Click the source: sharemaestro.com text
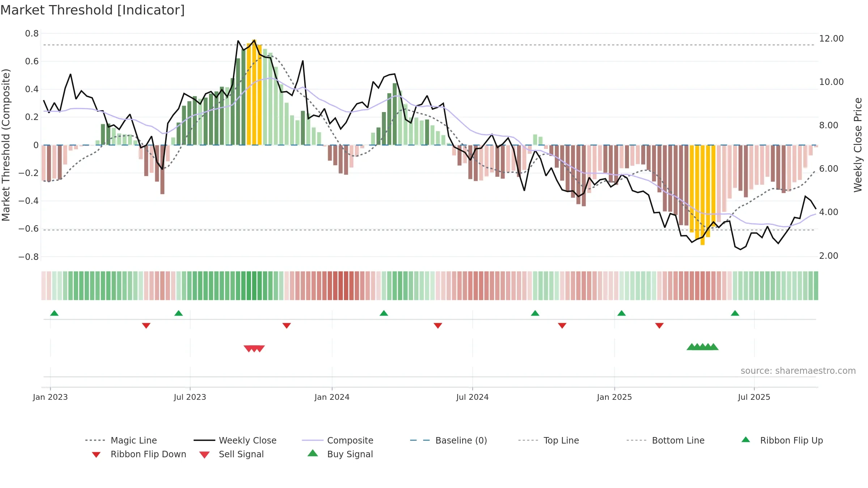868x488 pixels. click(x=798, y=371)
